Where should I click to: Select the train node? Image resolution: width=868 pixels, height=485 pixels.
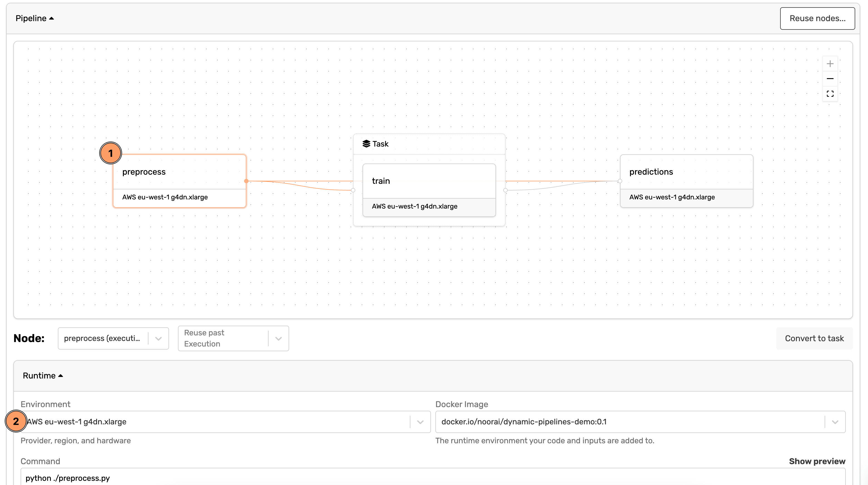tap(429, 181)
